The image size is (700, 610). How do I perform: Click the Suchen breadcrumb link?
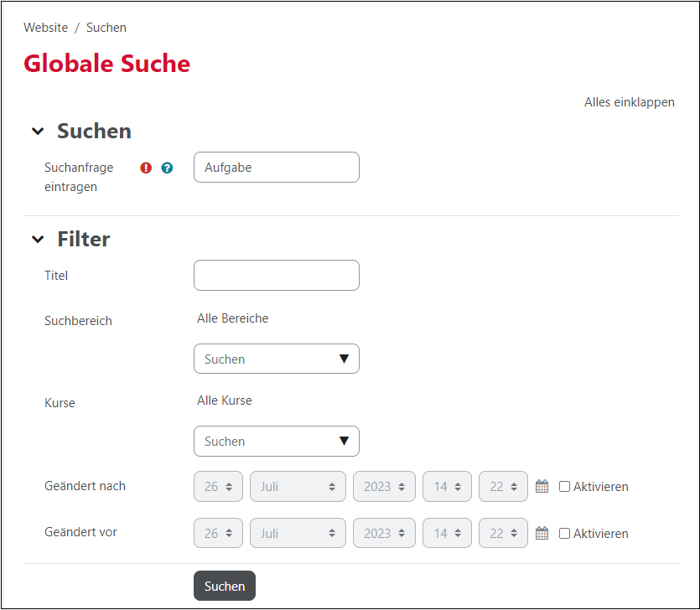click(x=106, y=28)
